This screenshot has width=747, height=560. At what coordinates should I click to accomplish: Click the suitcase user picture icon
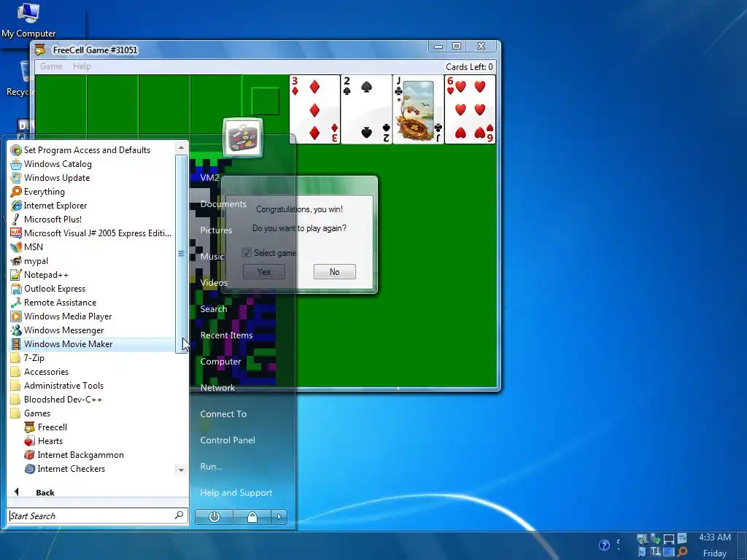tap(242, 138)
